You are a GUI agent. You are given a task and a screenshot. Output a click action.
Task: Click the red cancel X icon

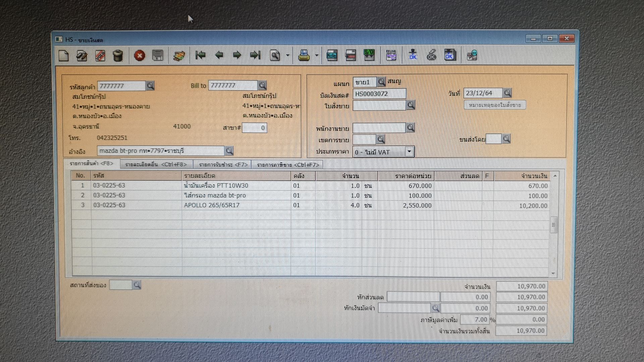tap(140, 56)
